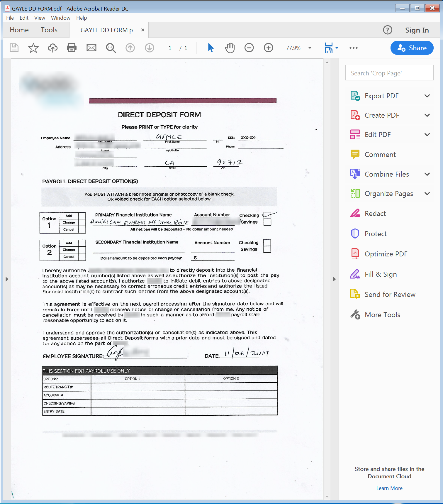
Task: Open the Combine Files tool
Action: pyautogui.click(x=387, y=174)
